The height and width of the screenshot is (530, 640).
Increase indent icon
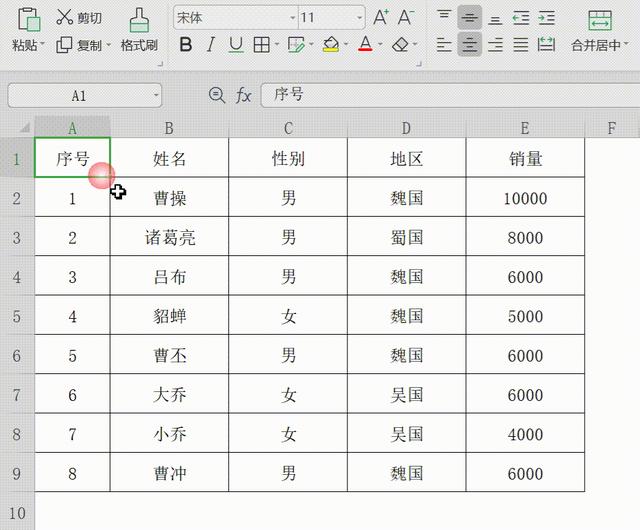pyautogui.click(x=547, y=18)
